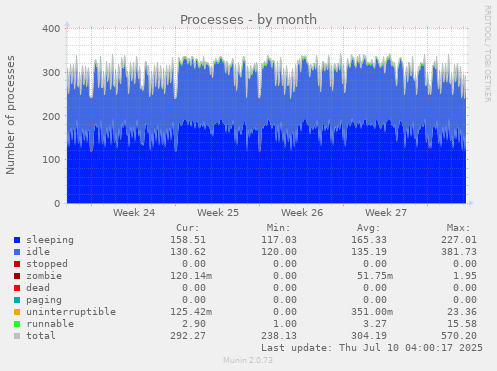Select the 'stopped' legend label
Screen dimensions: 497x371
(x=47, y=264)
